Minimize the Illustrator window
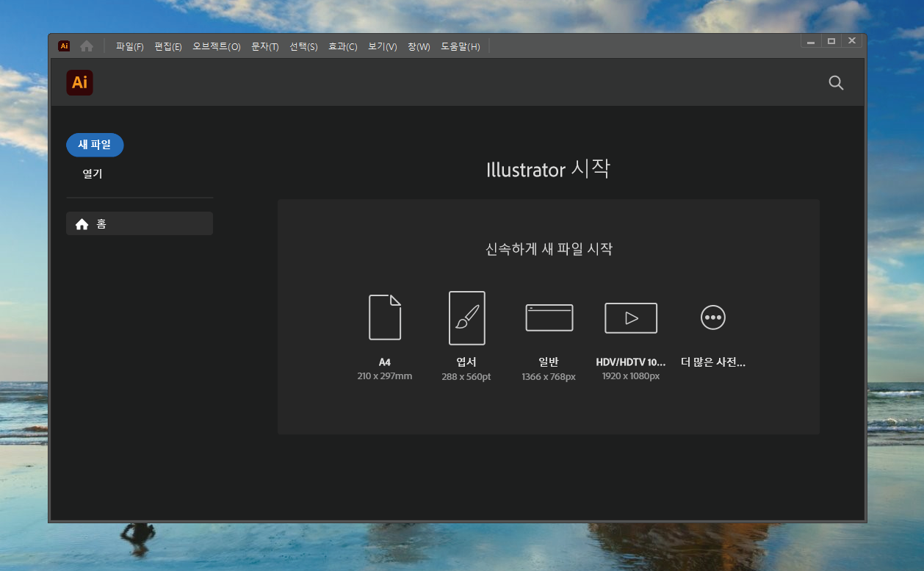The image size is (924, 571). [811, 41]
